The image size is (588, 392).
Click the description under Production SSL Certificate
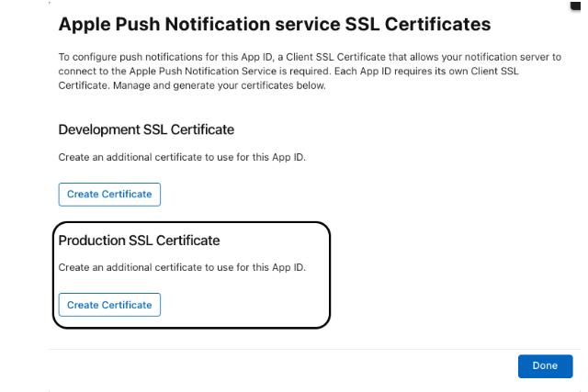[x=181, y=267]
